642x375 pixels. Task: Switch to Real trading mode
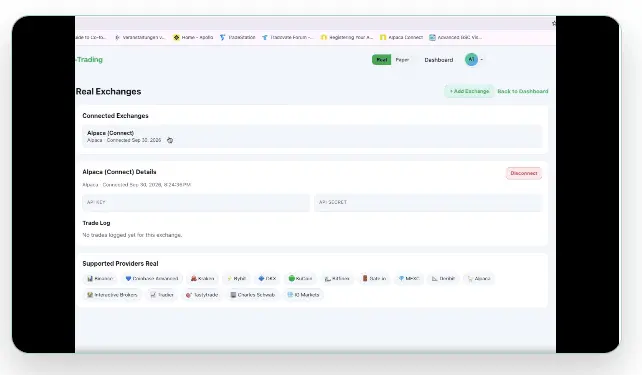coord(382,60)
